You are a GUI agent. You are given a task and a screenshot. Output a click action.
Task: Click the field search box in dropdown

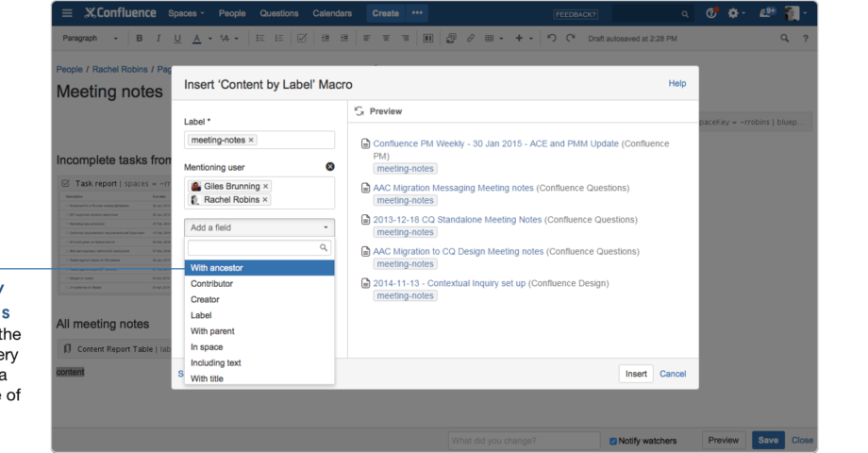[x=255, y=248]
